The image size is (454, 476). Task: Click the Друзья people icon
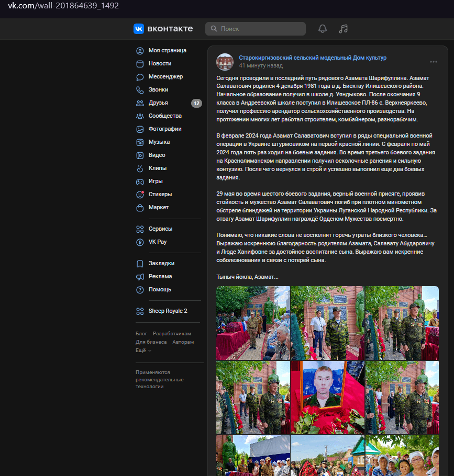(140, 103)
